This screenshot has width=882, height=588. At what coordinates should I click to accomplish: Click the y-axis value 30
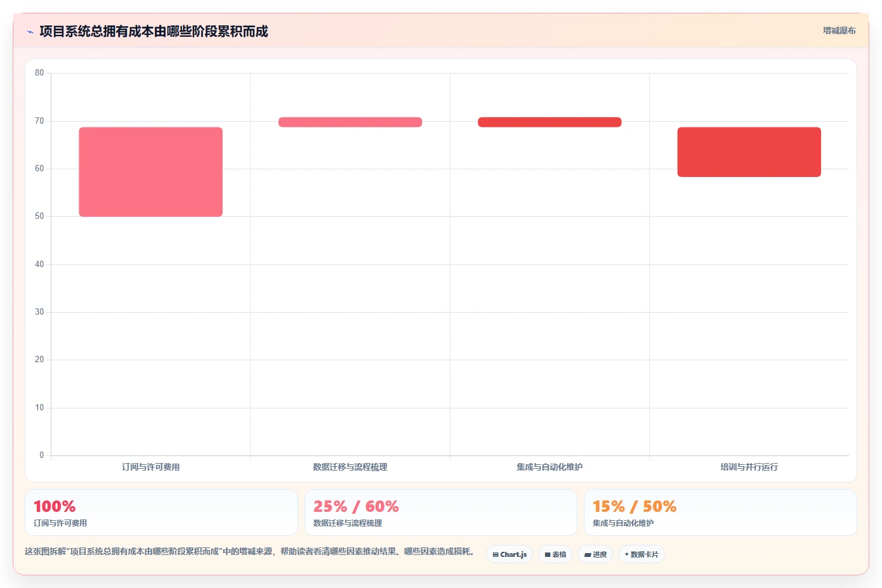point(39,312)
